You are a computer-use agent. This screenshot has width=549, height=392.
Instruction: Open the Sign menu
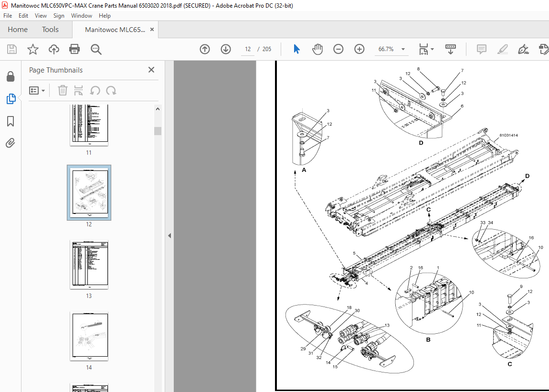59,16
